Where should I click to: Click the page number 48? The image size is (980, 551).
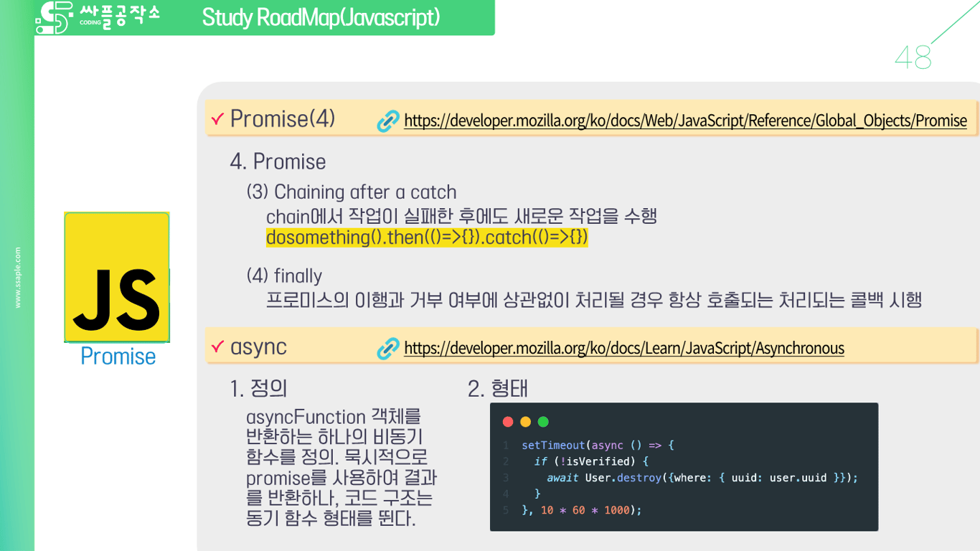[x=913, y=57]
